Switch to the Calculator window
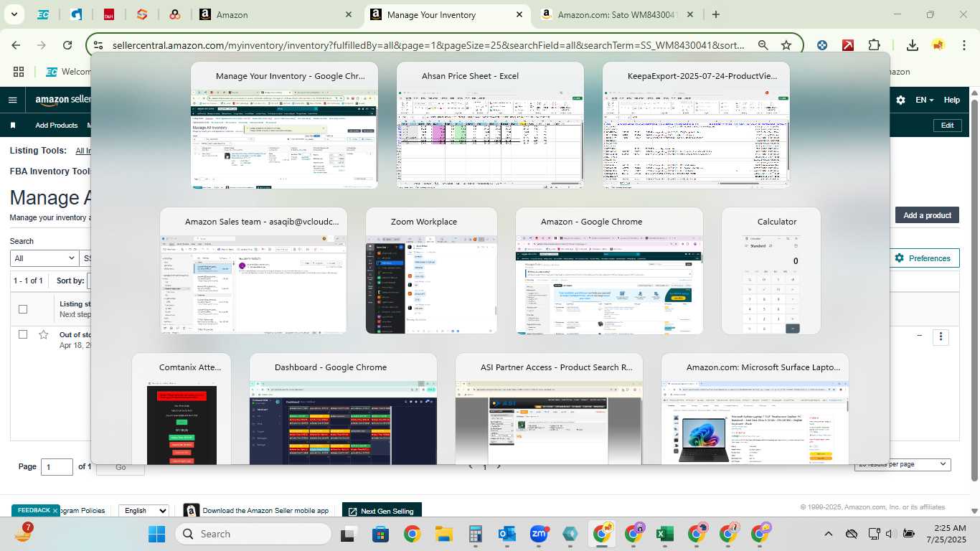980x551 pixels. point(771,271)
